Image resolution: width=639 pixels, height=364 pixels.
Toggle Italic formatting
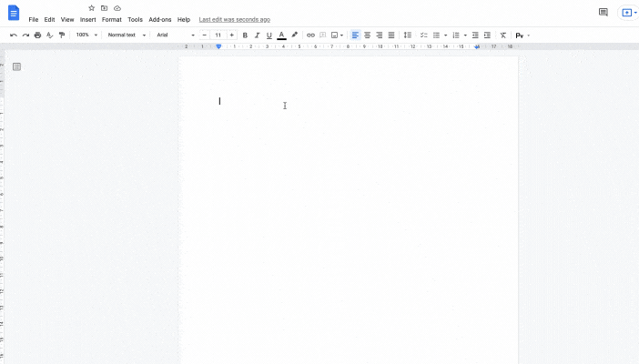[257, 35]
